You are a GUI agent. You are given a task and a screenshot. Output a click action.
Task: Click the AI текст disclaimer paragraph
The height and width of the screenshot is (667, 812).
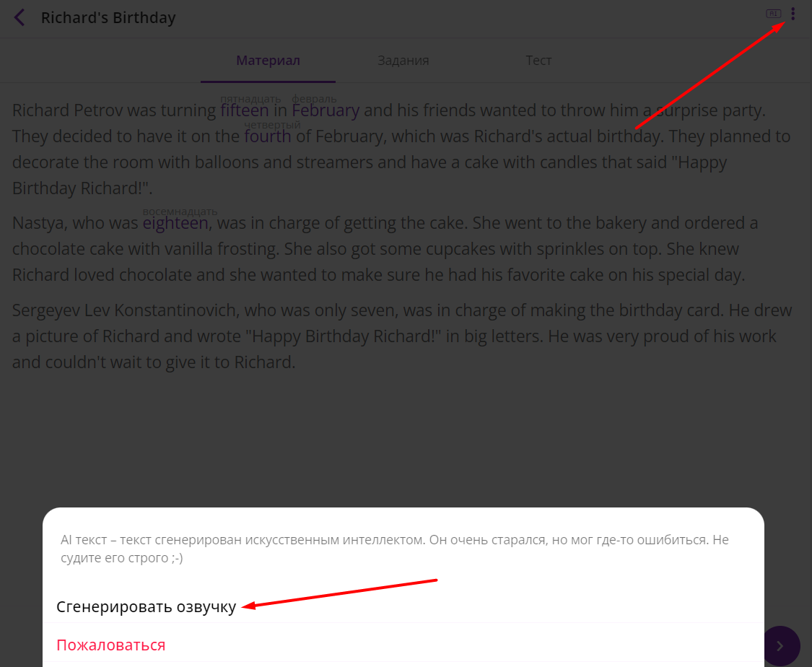click(x=395, y=549)
